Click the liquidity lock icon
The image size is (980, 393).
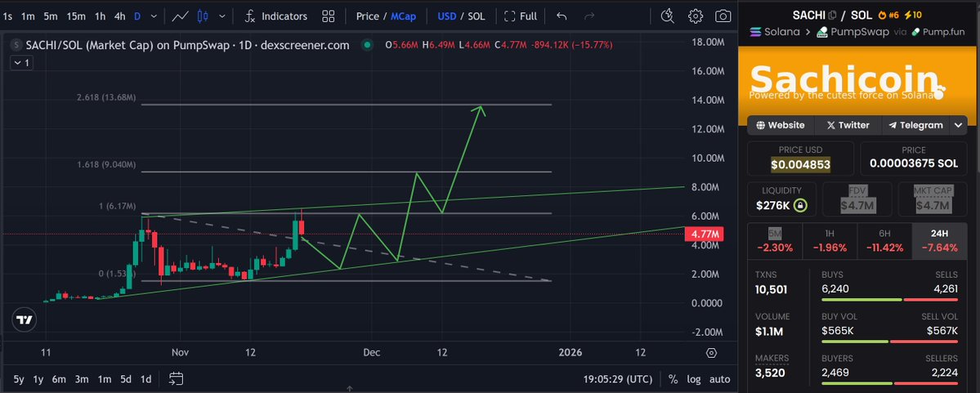pos(799,205)
